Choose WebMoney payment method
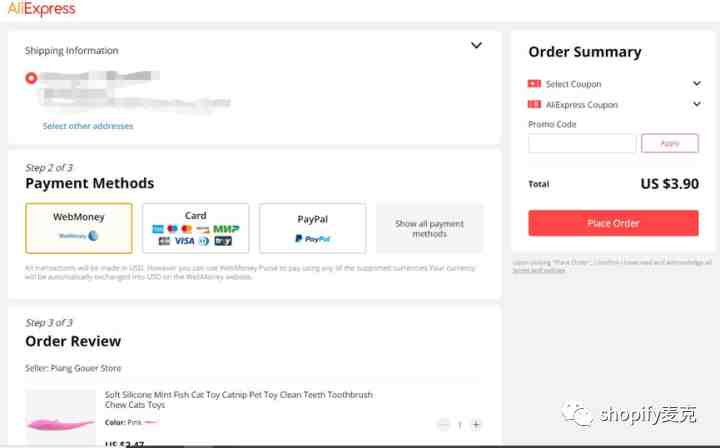Viewport: 720px width, 448px height. coord(79,228)
